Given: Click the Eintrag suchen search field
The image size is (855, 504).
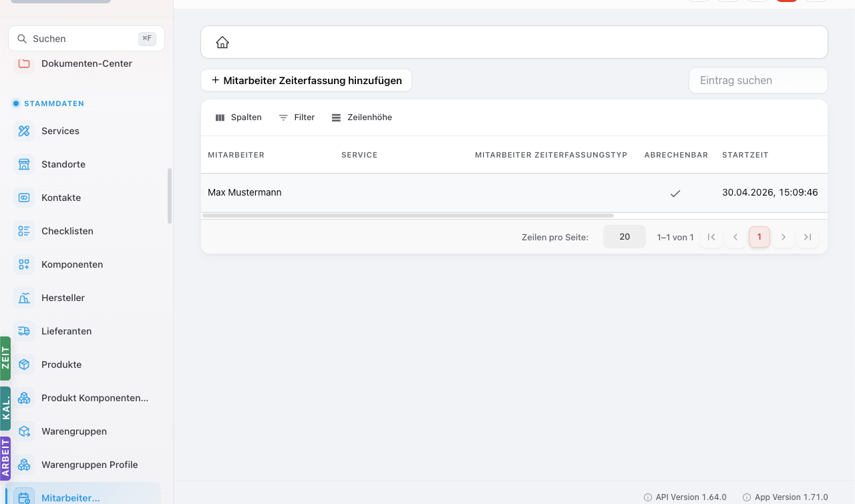Looking at the screenshot, I should coord(758,80).
